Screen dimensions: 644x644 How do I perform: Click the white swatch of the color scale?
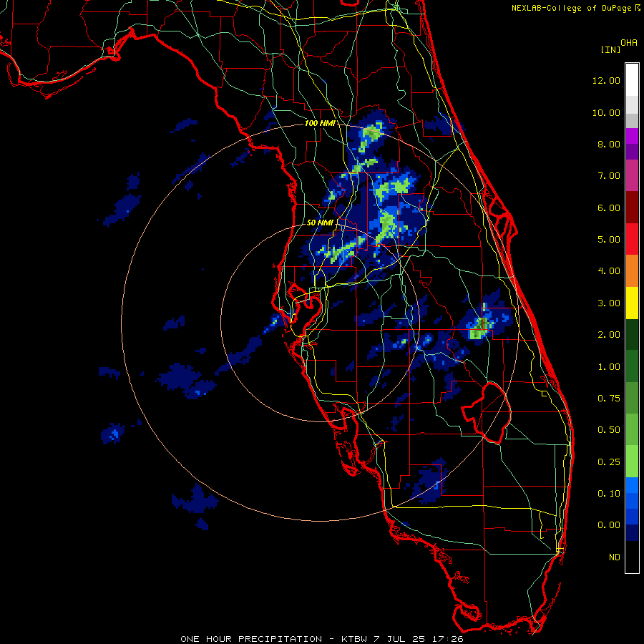point(632,79)
